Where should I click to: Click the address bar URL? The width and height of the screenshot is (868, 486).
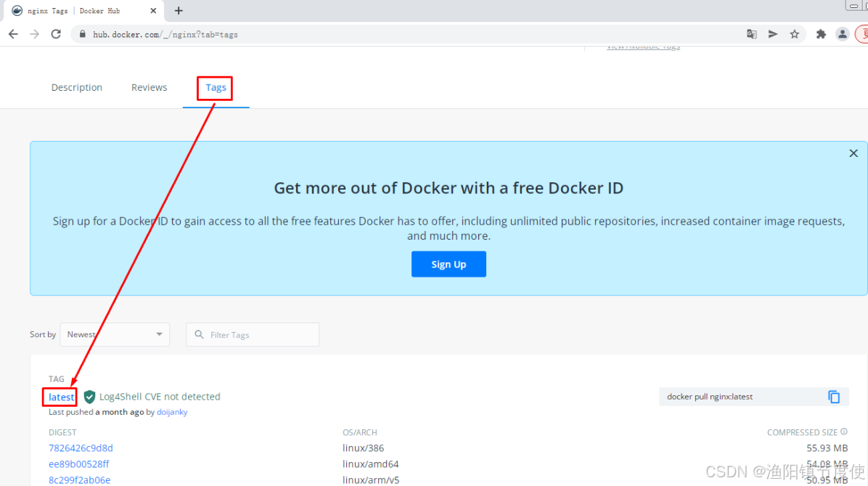point(165,34)
